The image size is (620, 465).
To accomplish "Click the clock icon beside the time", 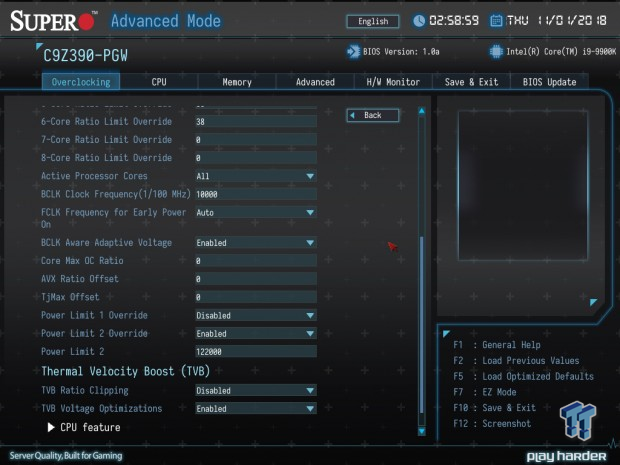I will click(419, 21).
